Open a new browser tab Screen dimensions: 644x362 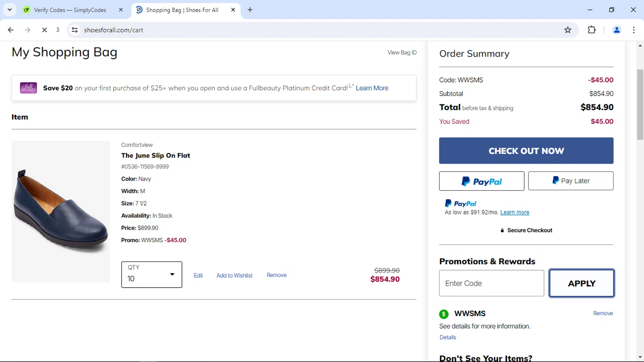coord(250,10)
